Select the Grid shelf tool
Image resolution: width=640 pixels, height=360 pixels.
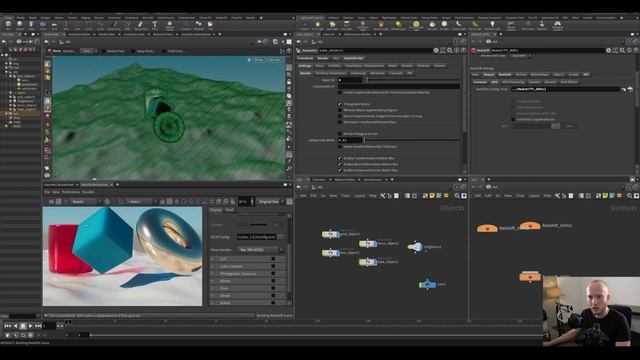[x=54, y=25]
